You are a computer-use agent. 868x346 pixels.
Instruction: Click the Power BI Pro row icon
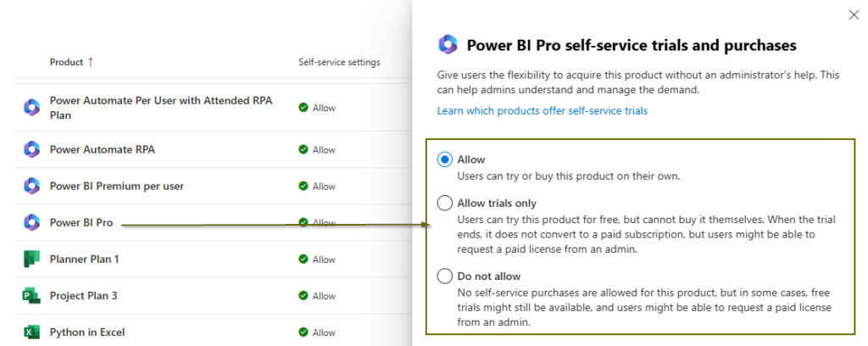click(31, 222)
